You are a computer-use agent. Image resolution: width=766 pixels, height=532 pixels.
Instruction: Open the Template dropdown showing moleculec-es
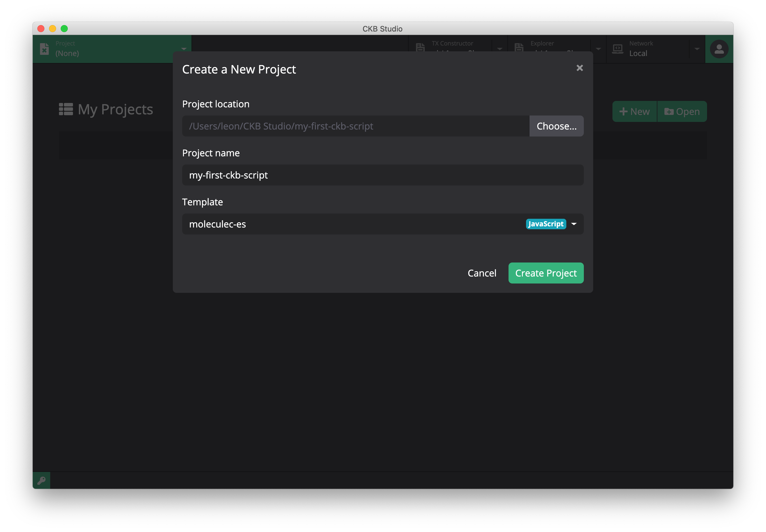click(382, 224)
